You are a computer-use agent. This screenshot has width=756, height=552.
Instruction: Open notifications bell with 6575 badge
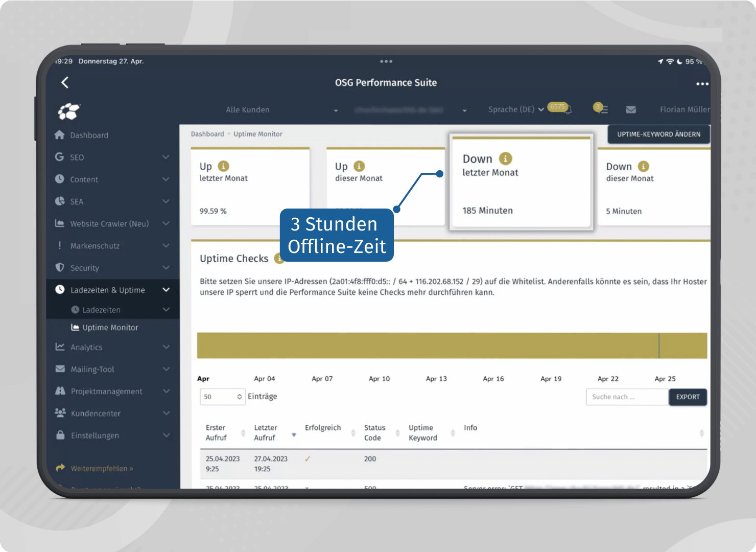pos(560,108)
